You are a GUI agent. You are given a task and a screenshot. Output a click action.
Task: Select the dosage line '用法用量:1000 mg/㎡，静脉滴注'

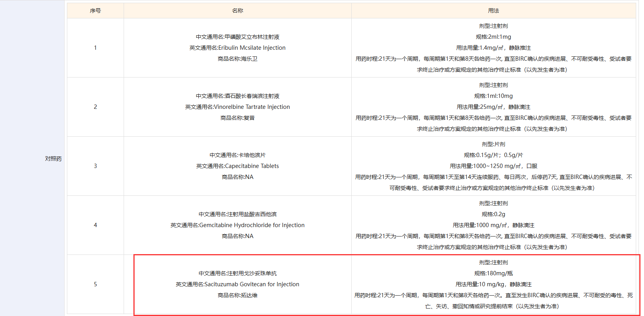coord(493,225)
